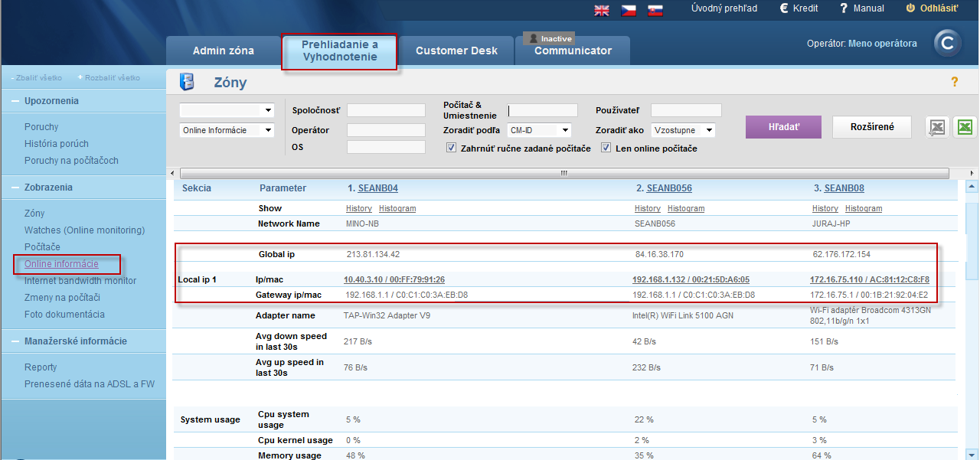Open Histogram for SEANB08 column
Screen dimensions: 980x460
[x=864, y=209]
